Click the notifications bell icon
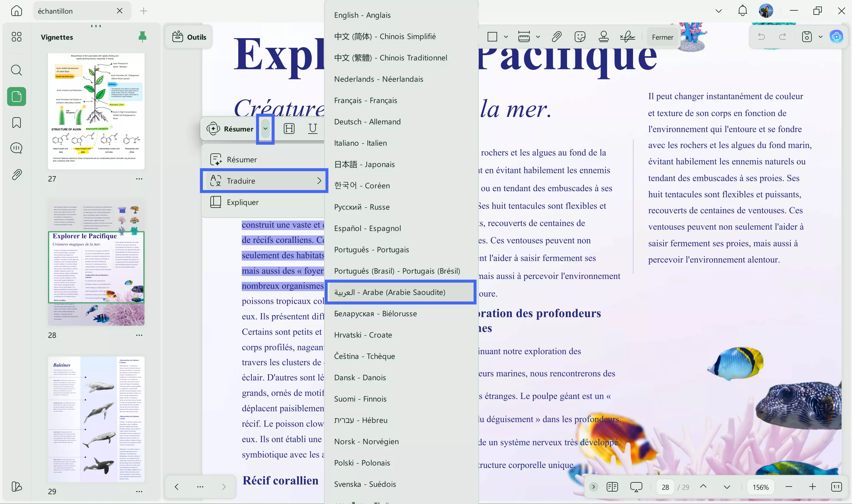This screenshot has height=504, width=852. 742,11
